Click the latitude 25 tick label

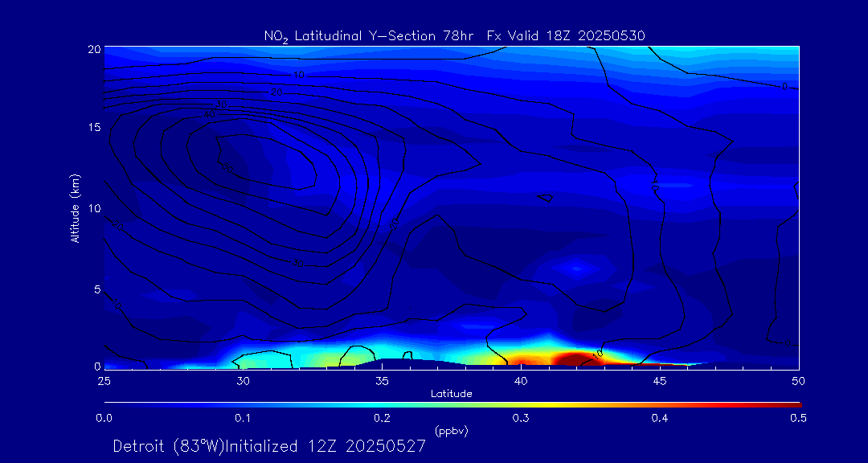tap(104, 379)
